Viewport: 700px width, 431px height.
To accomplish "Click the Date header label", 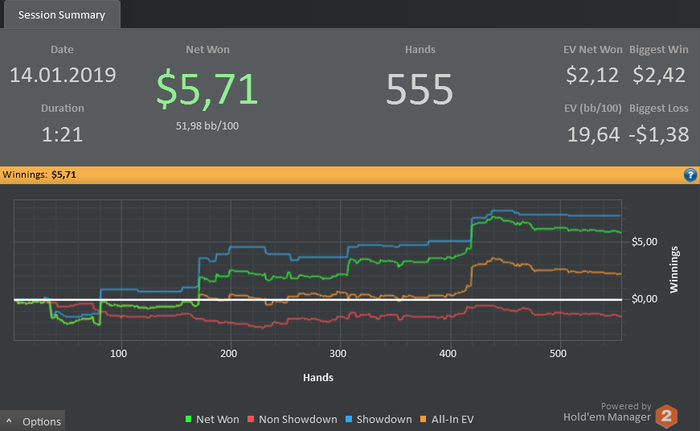I will tap(62, 50).
